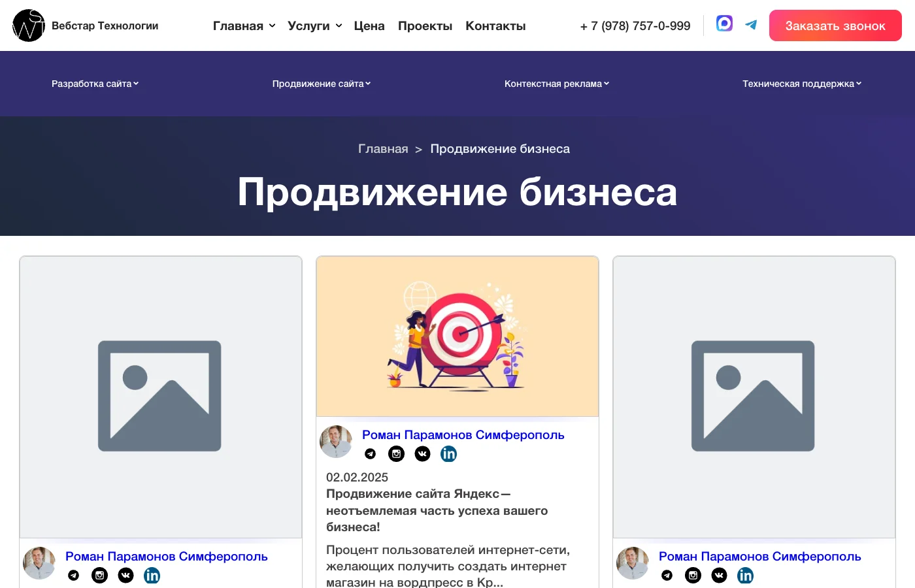Open the Max messenger icon in header

724,24
